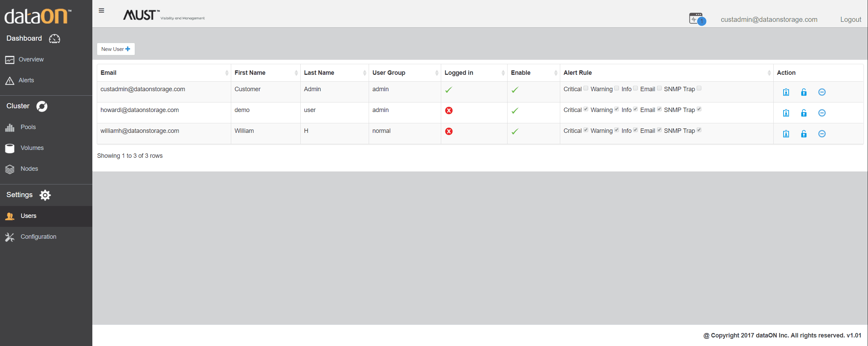Click the New User button

[x=116, y=49]
